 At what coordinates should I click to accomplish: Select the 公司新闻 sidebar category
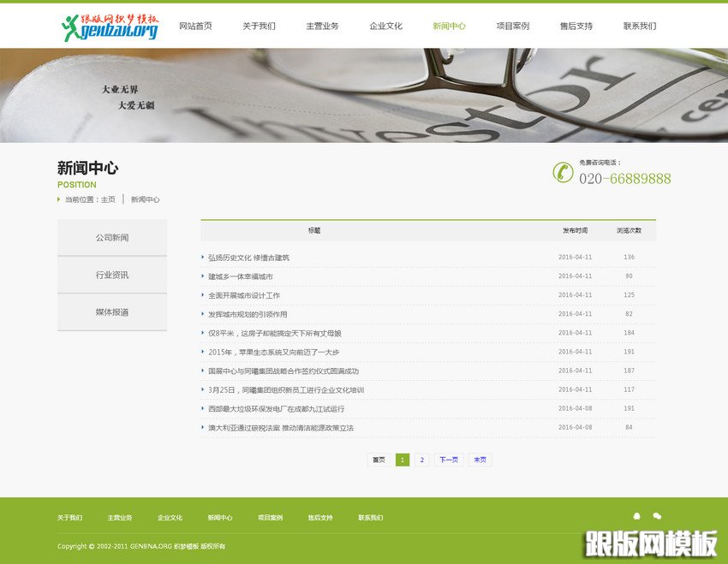tap(111, 237)
